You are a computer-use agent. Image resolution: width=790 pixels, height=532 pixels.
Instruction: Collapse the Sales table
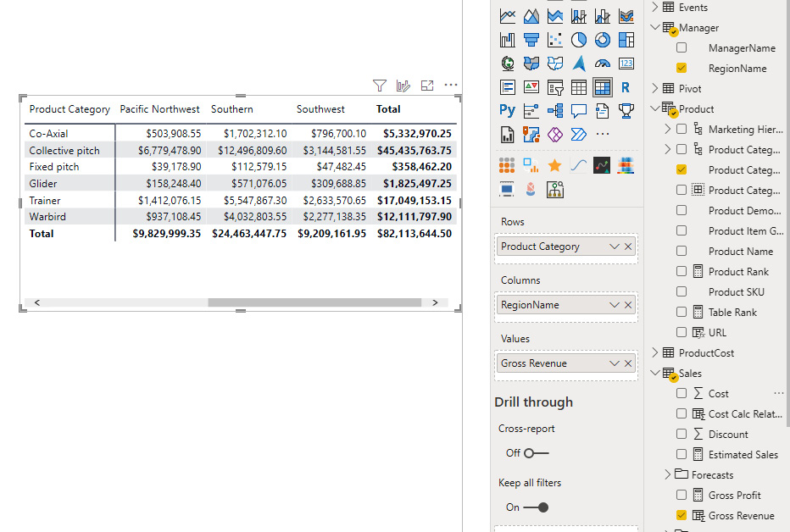coord(655,374)
